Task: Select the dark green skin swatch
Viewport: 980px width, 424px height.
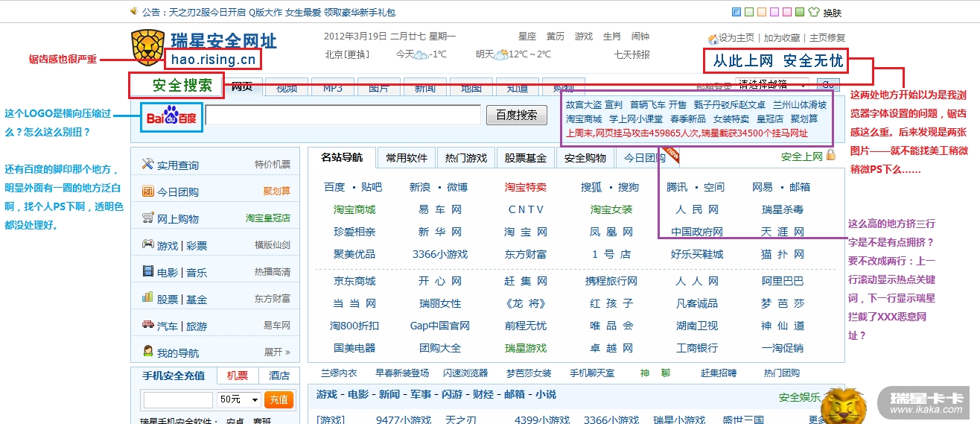Action: tap(800, 12)
